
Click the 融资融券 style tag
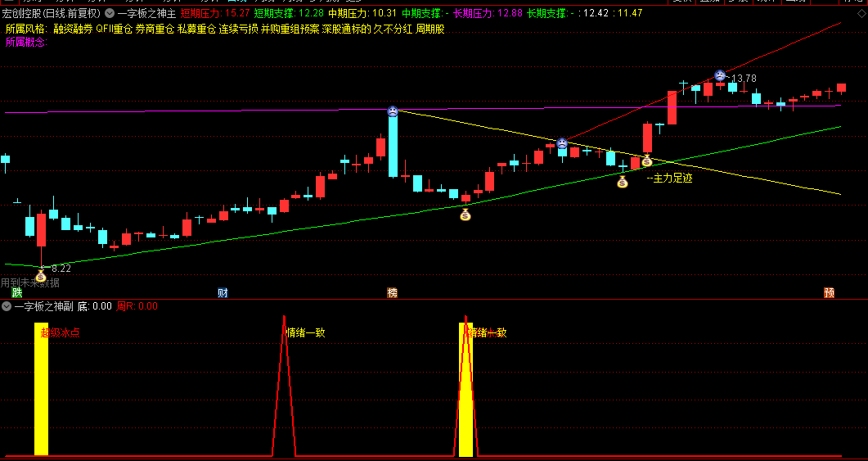pyautogui.click(x=73, y=29)
